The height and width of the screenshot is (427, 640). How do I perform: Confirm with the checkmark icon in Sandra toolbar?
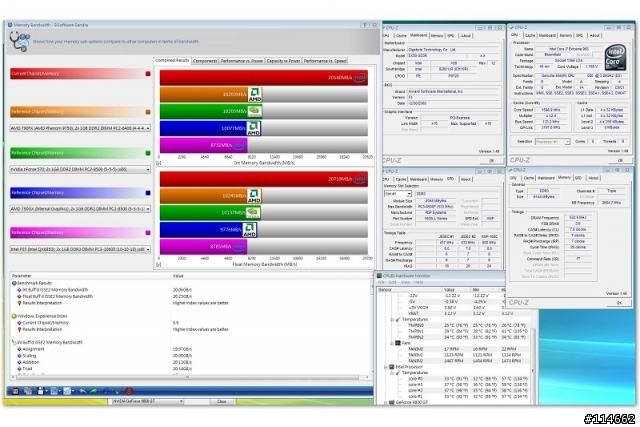[x=117, y=391]
